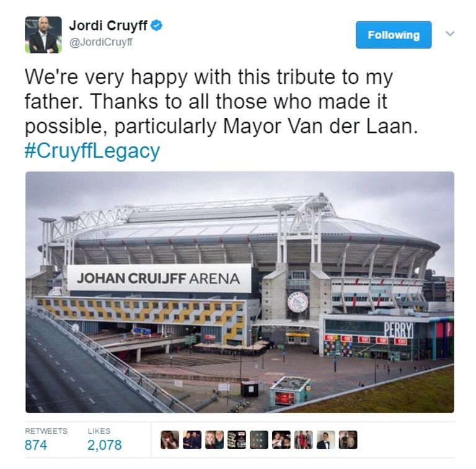This screenshot has height=469, width=476.
Task: Open last liker avatar in the row
Action: 348,440
